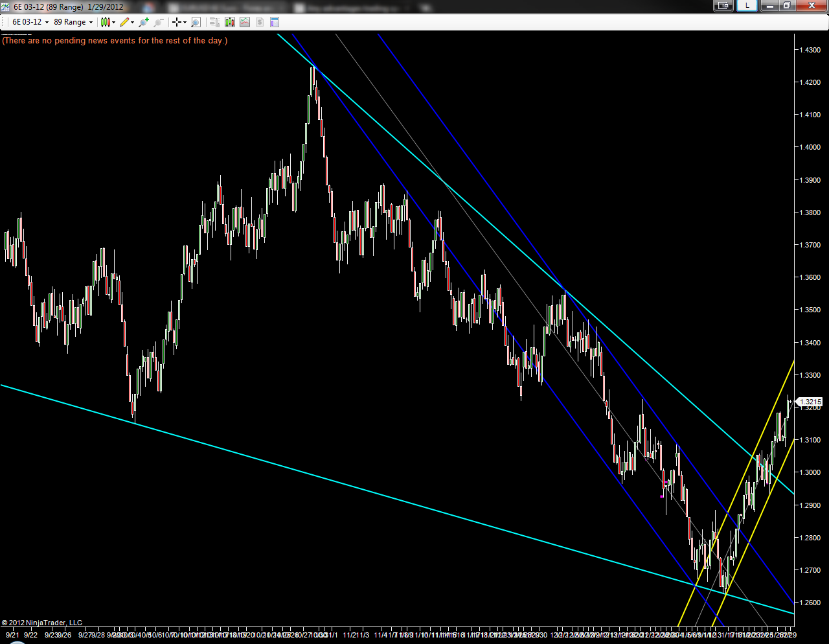829x644 pixels.
Task: Toggle the Chart Trader icon
Action: 215,22
